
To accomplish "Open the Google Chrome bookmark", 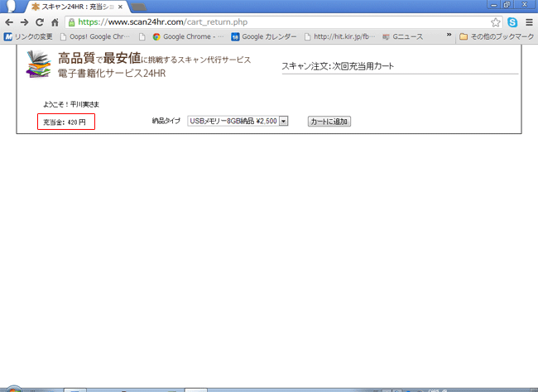I will pyautogui.click(x=189, y=36).
